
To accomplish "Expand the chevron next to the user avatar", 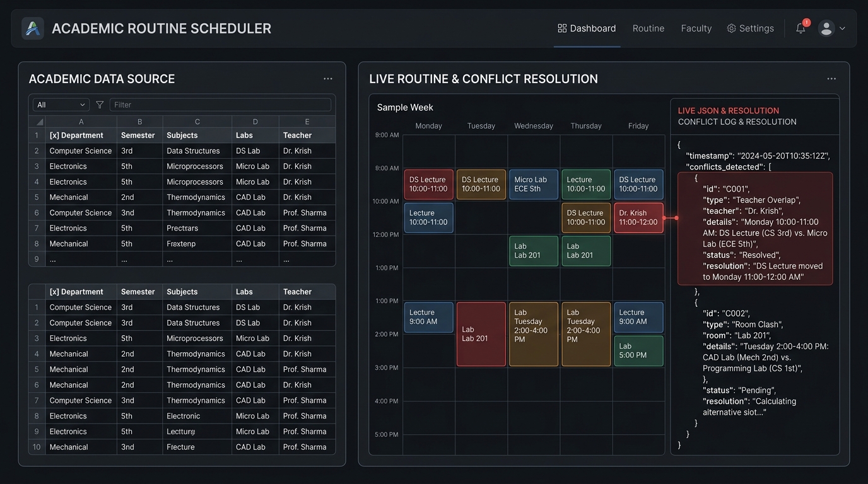I will point(842,28).
